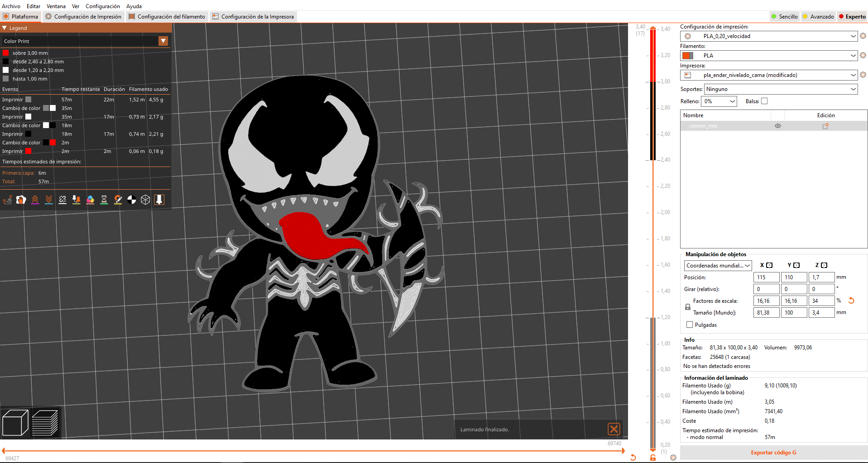Open the Archivo menu
This screenshot has height=463, width=868.
click(11, 6)
